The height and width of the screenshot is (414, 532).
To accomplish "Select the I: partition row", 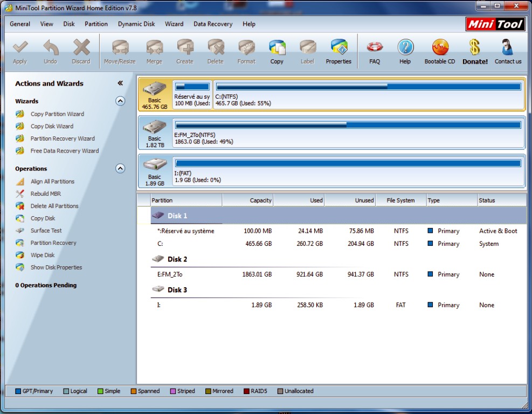I will 338,305.
